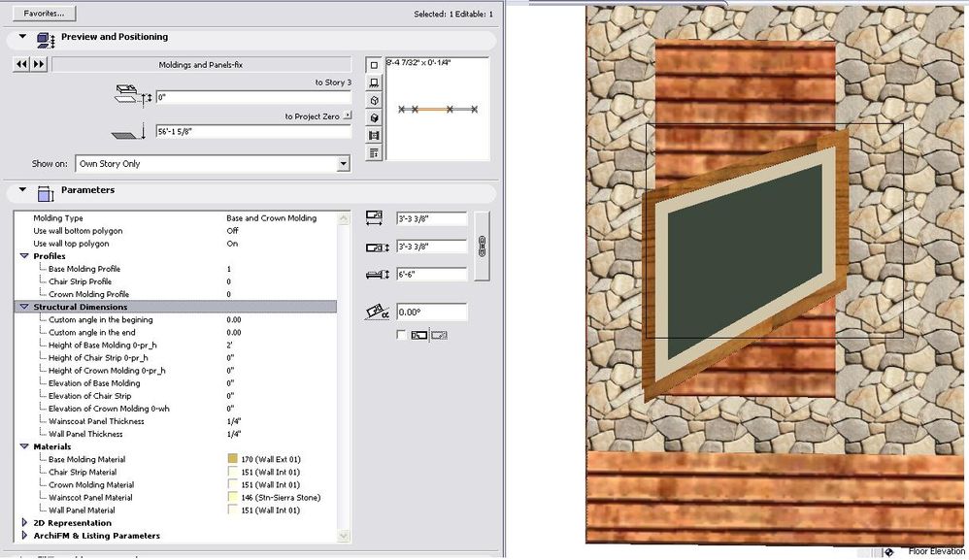Tick the checkbox below the rotation angle field
This screenshot has height=560, width=969.
click(402, 335)
